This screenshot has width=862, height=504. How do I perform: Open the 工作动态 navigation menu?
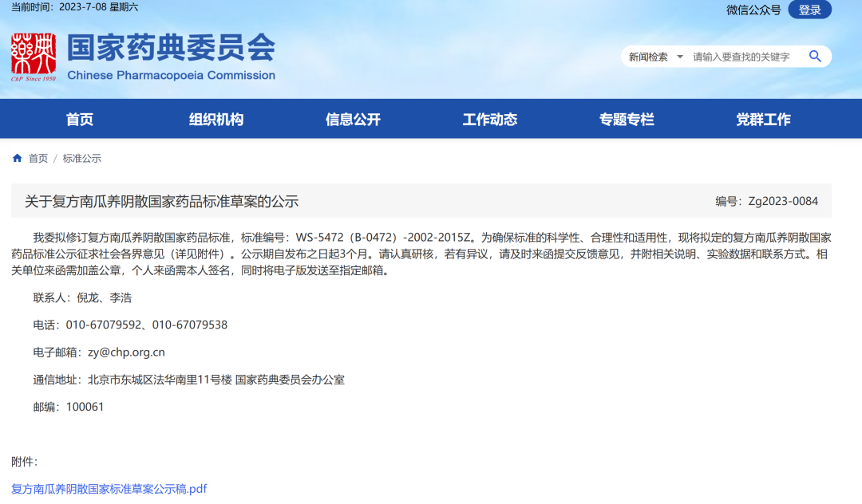[490, 119]
